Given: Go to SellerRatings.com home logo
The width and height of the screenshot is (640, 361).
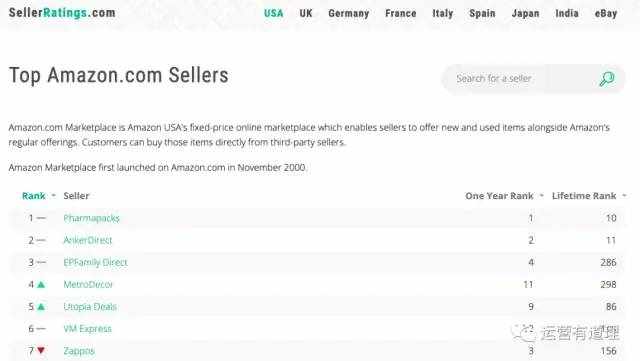Looking at the screenshot, I should click(62, 13).
